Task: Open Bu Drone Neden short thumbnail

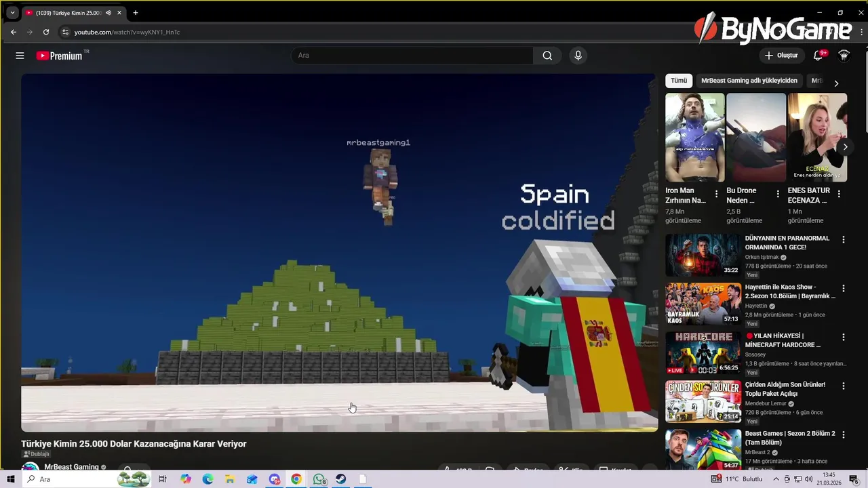Action: [x=756, y=138]
